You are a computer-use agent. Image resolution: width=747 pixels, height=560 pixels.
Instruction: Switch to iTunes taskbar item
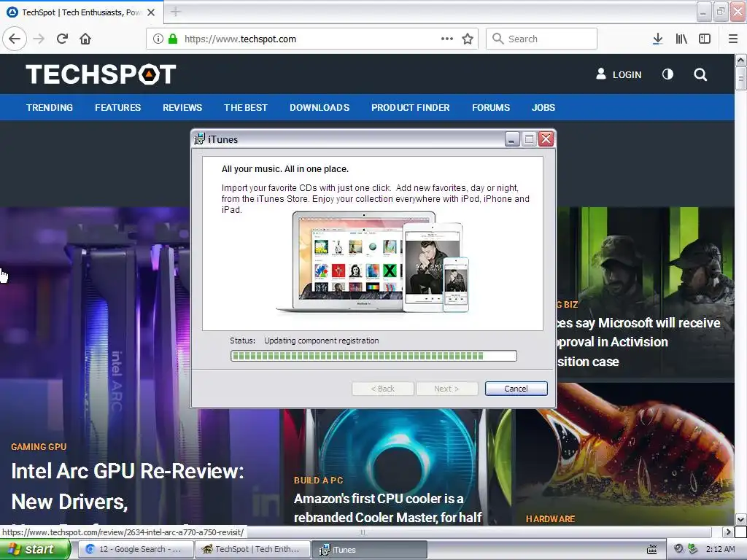pyautogui.click(x=370, y=550)
